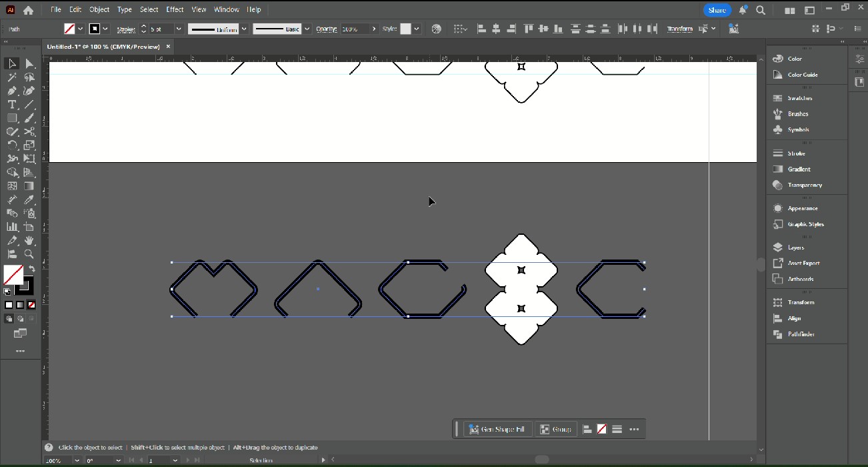Open the rotate view angle dropdown
The image size is (868, 467).
(118, 460)
